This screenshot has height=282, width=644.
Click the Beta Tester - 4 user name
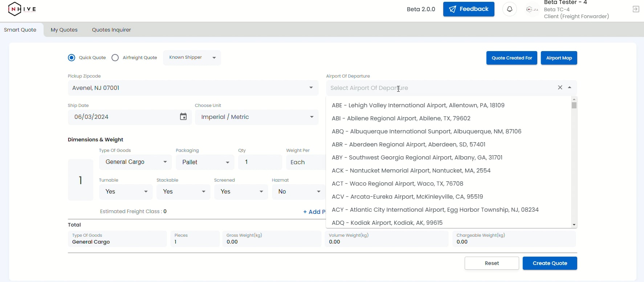(565, 3)
